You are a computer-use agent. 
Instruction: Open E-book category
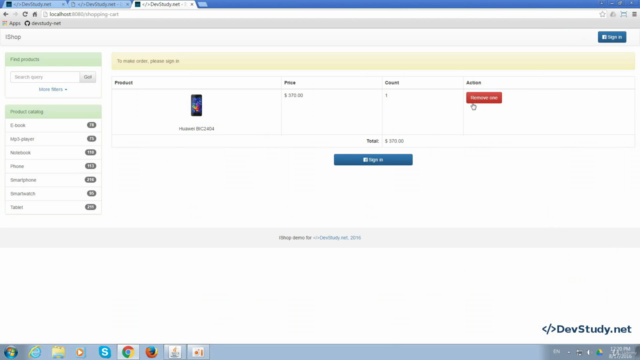point(53,125)
